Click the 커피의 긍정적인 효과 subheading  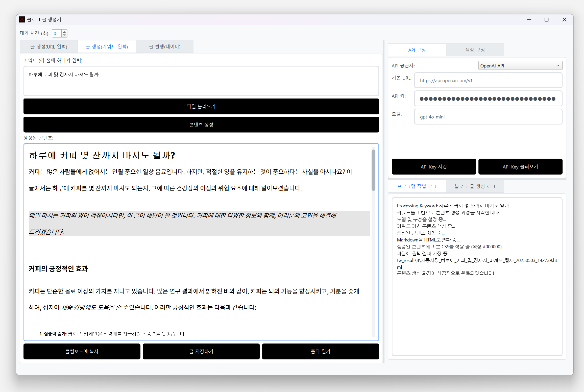[x=58, y=268]
